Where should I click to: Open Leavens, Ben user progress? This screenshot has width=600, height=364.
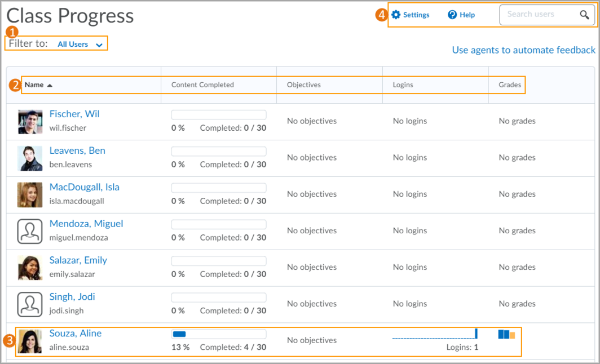(77, 150)
